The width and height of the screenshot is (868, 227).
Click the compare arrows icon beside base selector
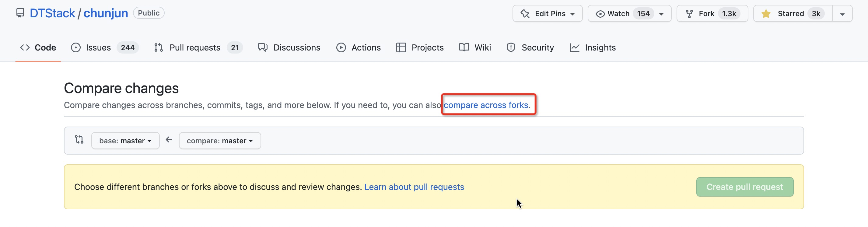[79, 140]
